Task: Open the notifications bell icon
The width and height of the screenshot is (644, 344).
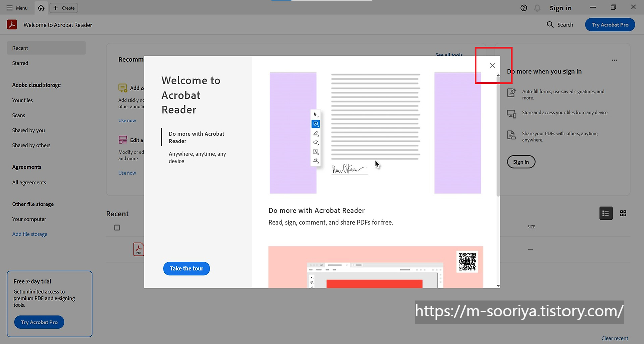Action: 537,8
